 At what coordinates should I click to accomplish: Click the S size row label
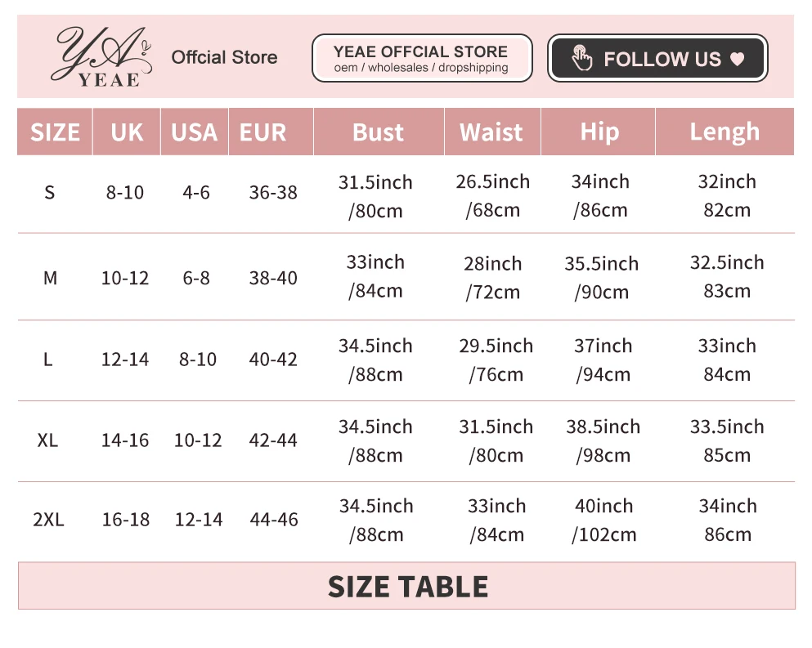point(50,194)
